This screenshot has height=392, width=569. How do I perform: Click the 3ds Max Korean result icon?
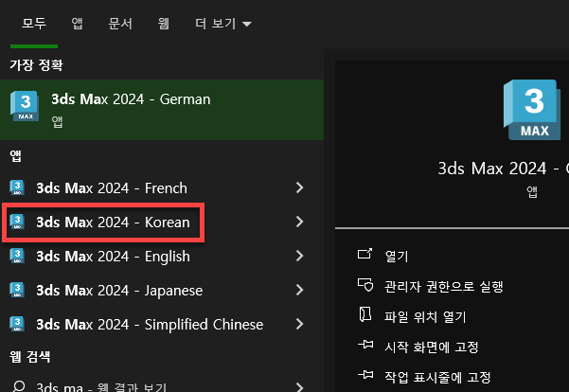[x=17, y=222]
